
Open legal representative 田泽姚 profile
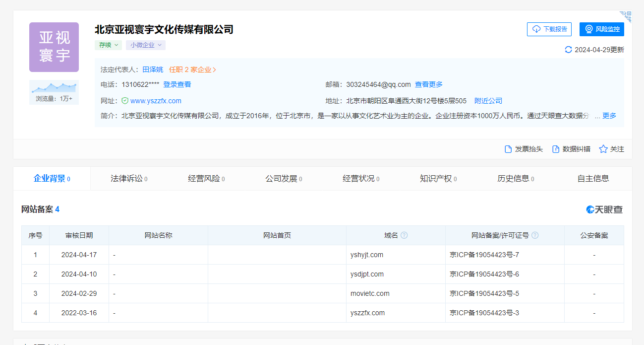pos(153,69)
